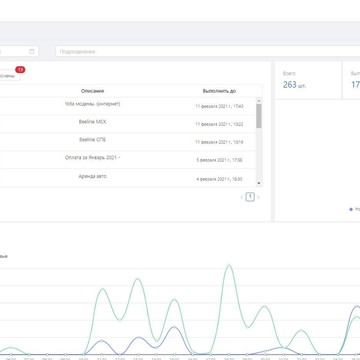Go to pagination page 1
The height and width of the screenshot is (360, 360).
point(250,197)
